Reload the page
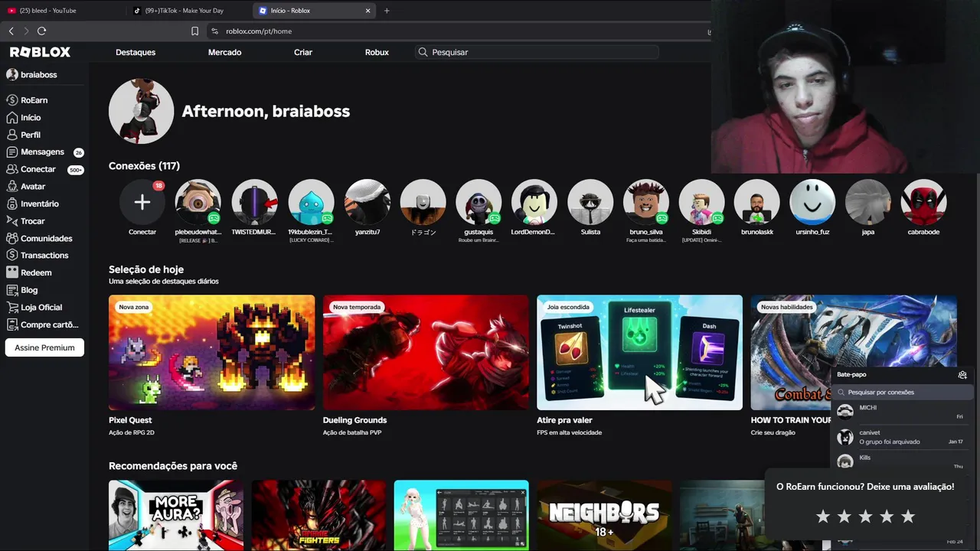The height and width of the screenshot is (551, 980). coord(41,31)
